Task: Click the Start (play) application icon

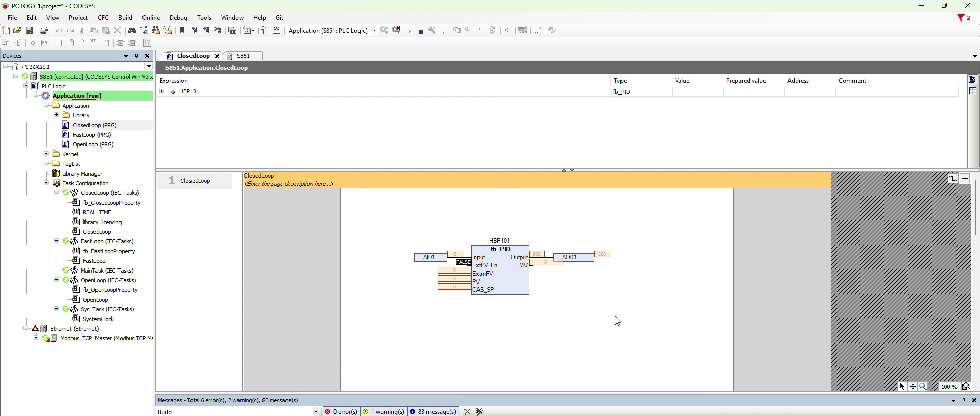Action: tap(410, 31)
